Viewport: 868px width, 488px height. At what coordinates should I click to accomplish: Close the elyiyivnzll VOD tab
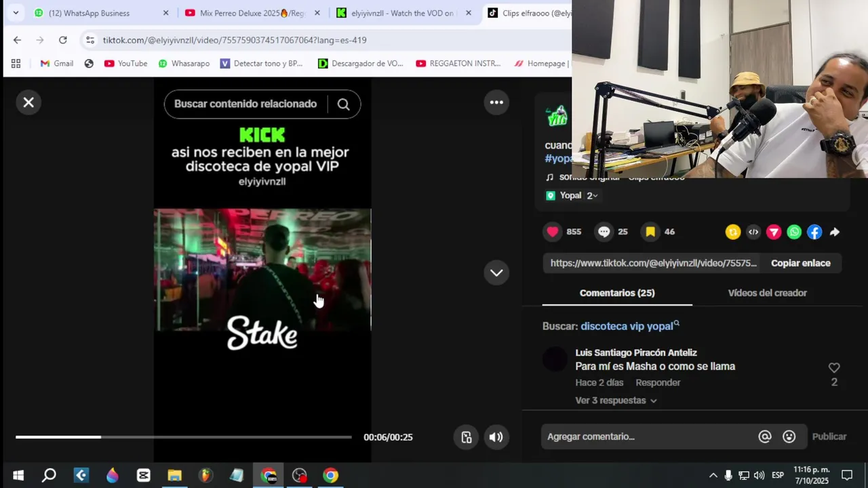468,13
